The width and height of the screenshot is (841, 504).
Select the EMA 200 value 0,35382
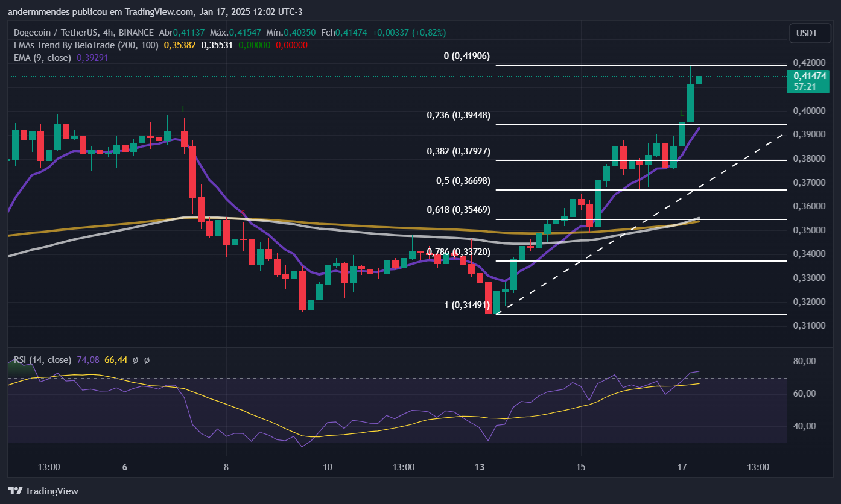pyautogui.click(x=180, y=45)
